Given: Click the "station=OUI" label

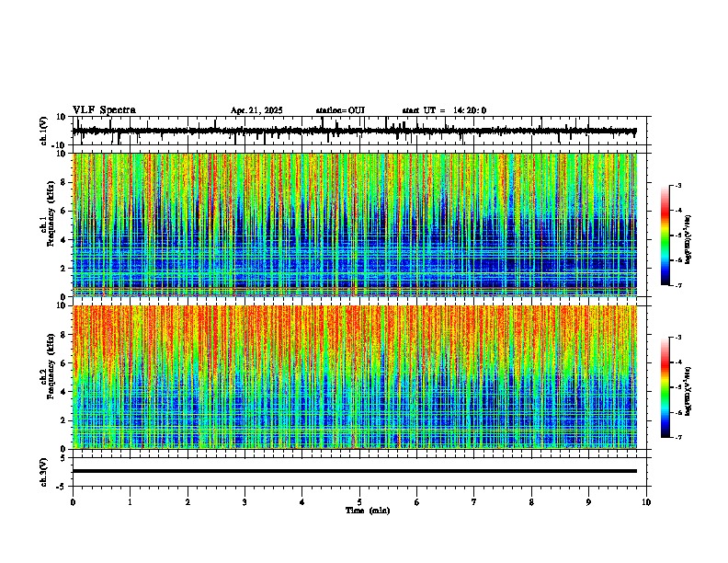Looking at the screenshot, I should point(340,110).
